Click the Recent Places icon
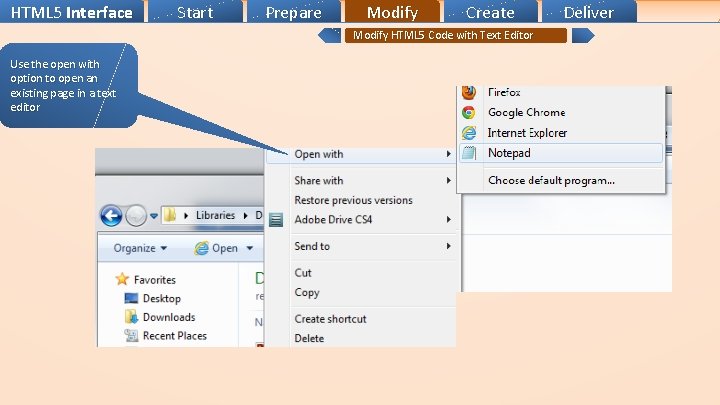This screenshot has width=720, height=405. [x=131, y=336]
